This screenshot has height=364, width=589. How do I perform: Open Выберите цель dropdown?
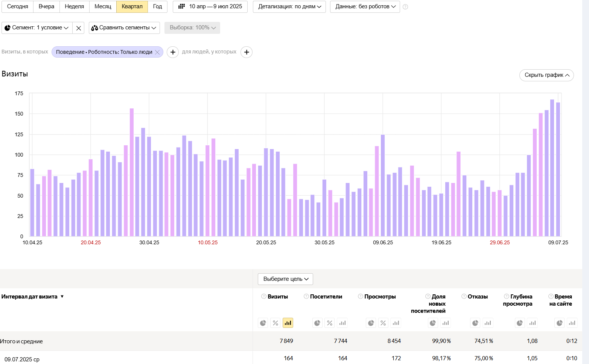tap(285, 279)
